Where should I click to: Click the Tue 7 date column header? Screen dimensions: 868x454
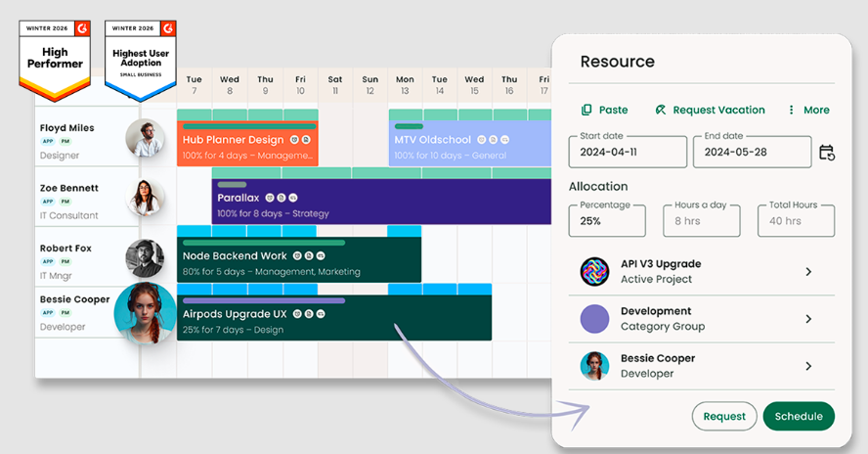coord(195,85)
